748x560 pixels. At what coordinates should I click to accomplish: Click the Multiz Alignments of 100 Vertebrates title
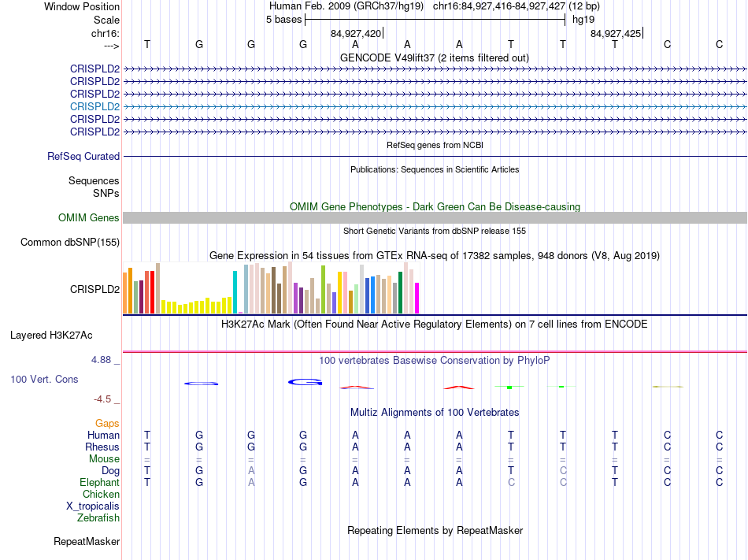coord(435,413)
